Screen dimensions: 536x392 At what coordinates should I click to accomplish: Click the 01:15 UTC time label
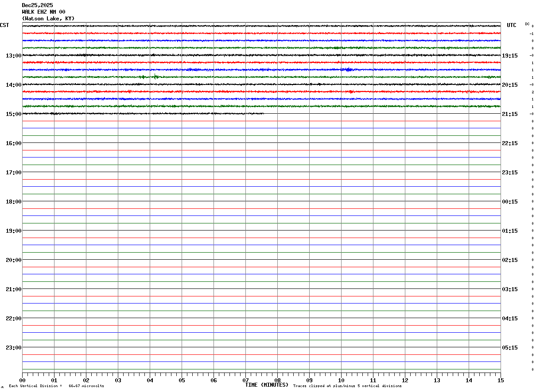pyautogui.click(x=510, y=231)
